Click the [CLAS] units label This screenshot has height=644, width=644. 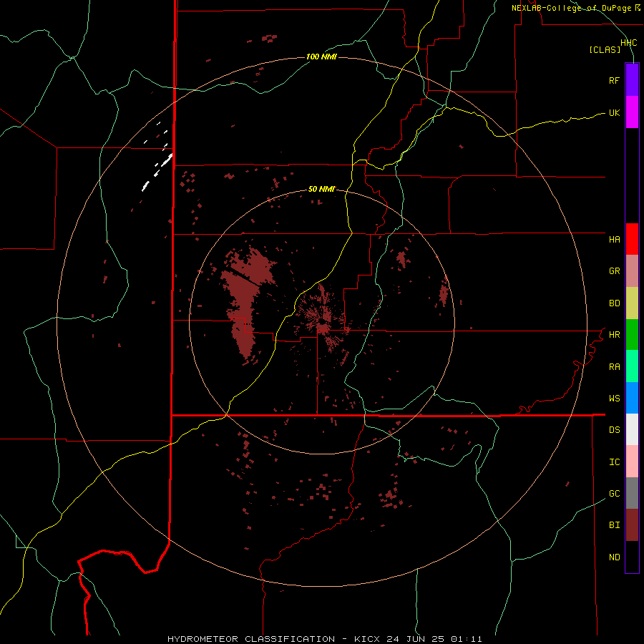(605, 50)
